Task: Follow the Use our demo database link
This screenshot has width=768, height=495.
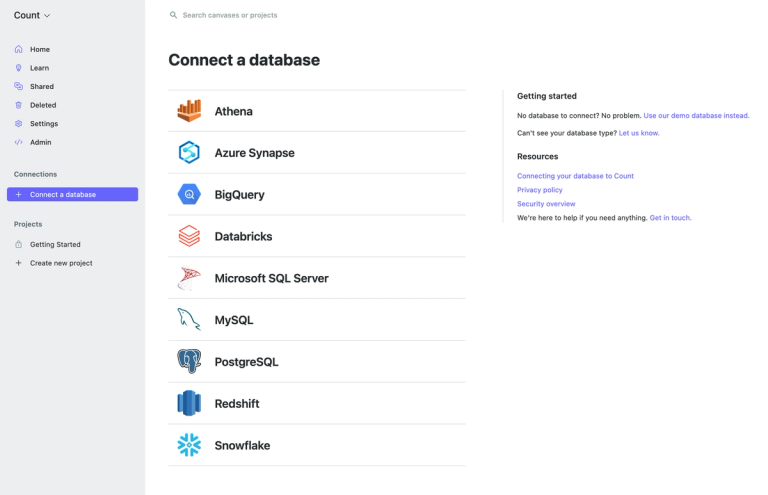Action: click(x=696, y=116)
